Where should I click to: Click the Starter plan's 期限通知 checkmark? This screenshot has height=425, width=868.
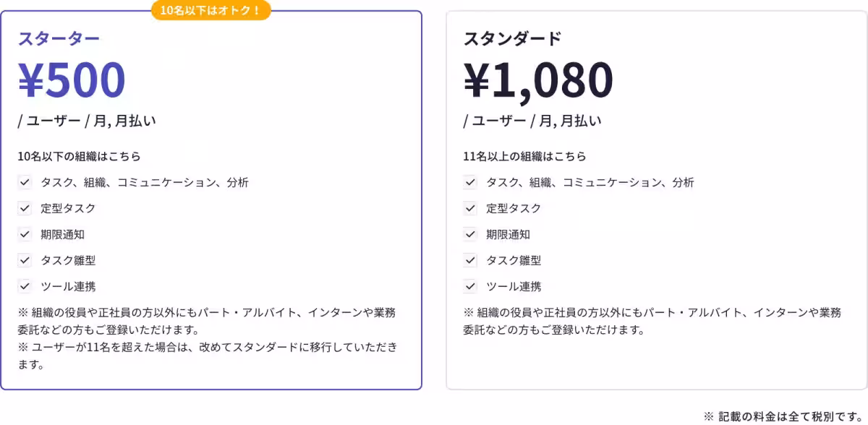(25, 234)
